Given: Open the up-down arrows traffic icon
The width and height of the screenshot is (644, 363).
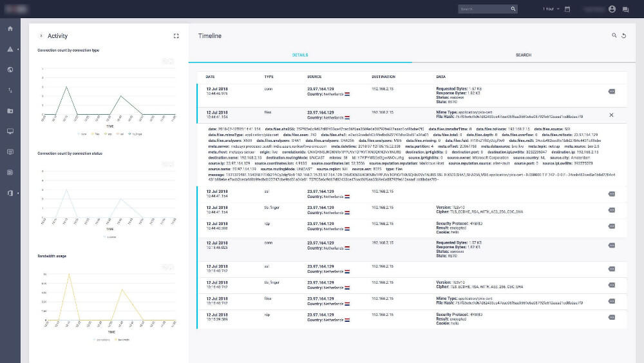Looking at the screenshot, I should click(10, 90).
